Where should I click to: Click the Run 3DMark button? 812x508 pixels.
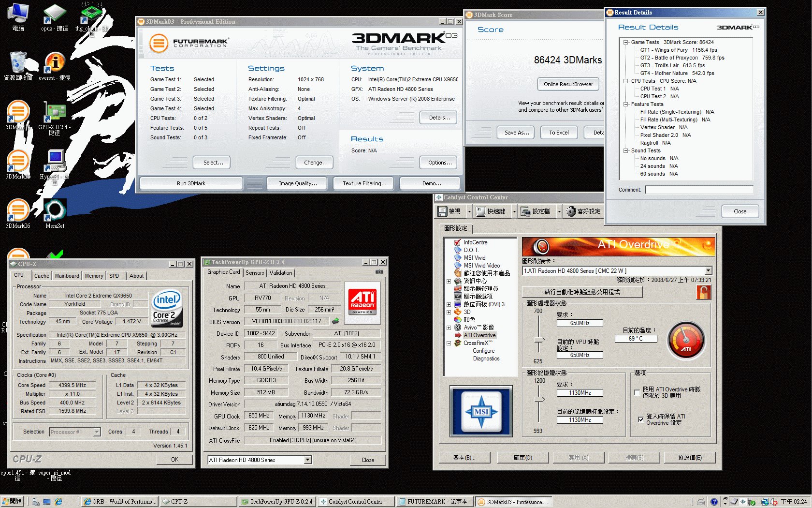[x=191, y=183]
